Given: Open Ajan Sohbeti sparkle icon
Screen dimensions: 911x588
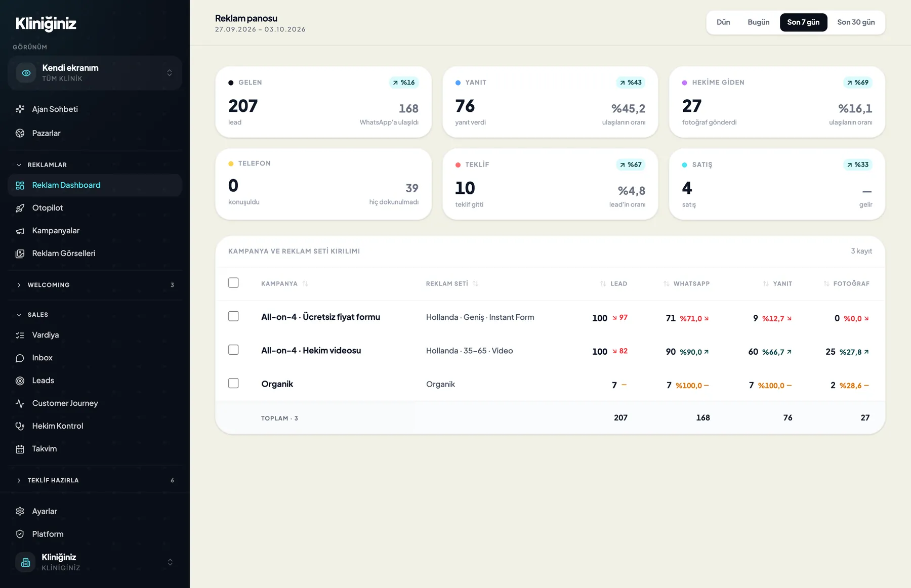Looking at the screenshot, I should [20, 109].
